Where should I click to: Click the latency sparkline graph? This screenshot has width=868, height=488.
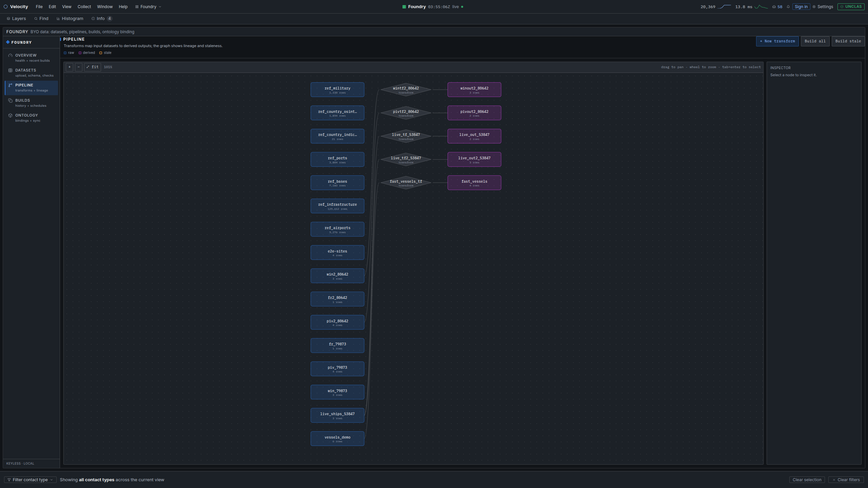point(761,7)
